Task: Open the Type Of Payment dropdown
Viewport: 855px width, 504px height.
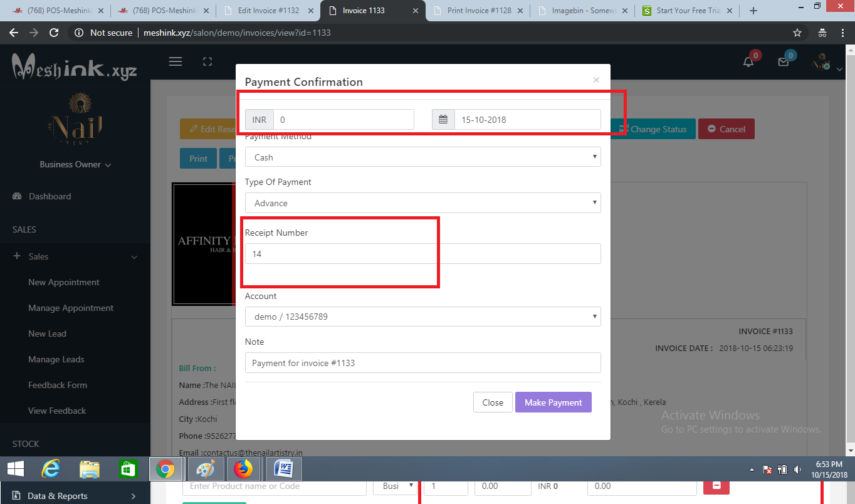Action: click(x=422, y=203)
